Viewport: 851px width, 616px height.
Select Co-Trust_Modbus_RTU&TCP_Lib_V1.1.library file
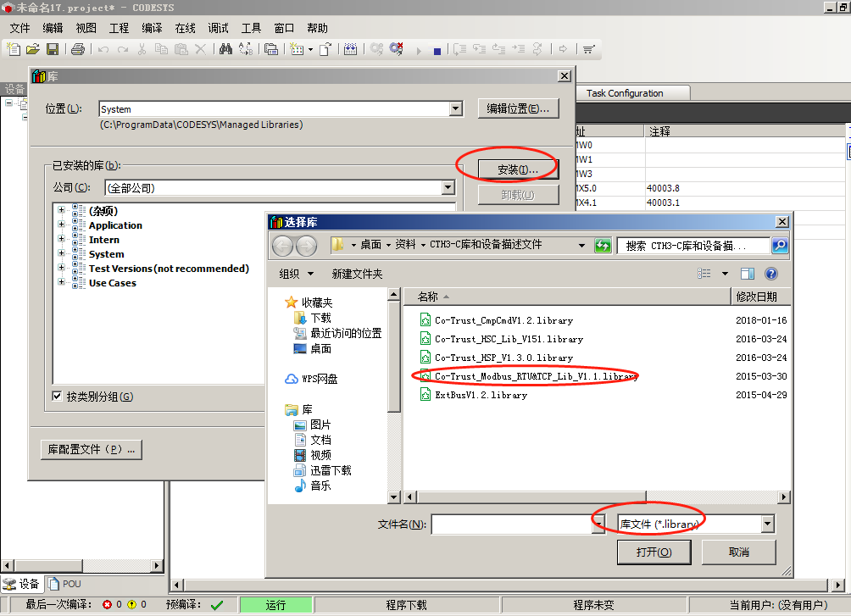point(535,376)
